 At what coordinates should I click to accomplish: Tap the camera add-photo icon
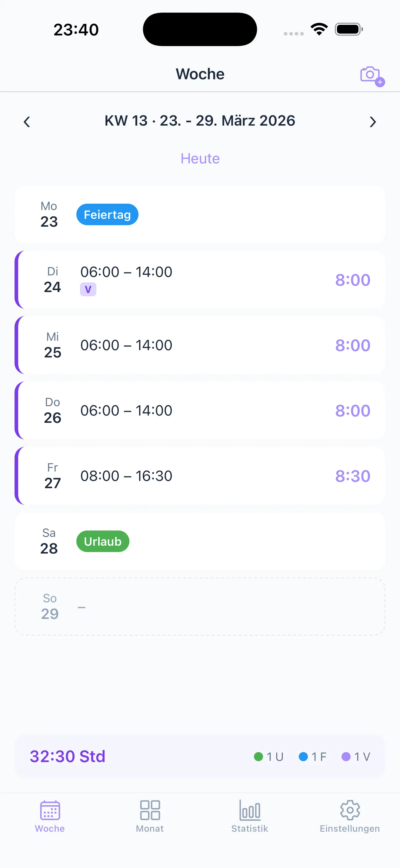(371, 75)
